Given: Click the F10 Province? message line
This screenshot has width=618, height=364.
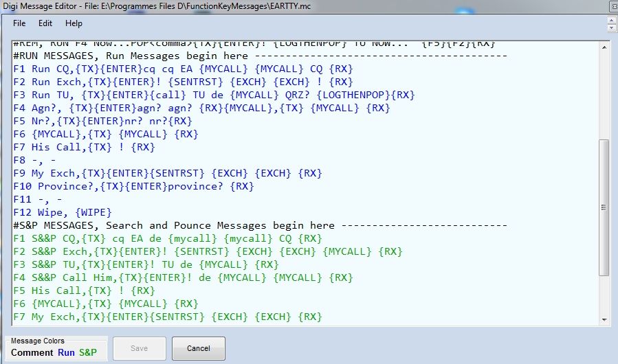Looking at the screenshot, I should click(133, 186).
